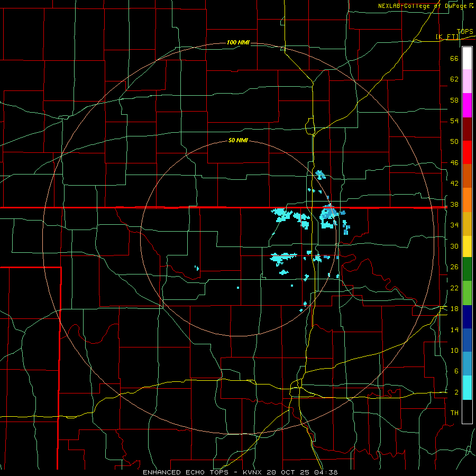476x476 pixels.
Task: Click the 62 legend value
Action: (454, 79)
